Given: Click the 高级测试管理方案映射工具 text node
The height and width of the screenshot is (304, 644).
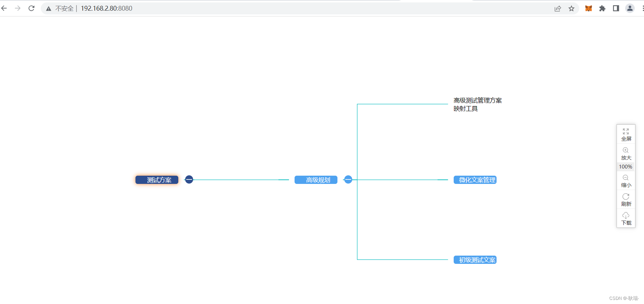Looking at the screenshot, I should (x=478, y=105).
